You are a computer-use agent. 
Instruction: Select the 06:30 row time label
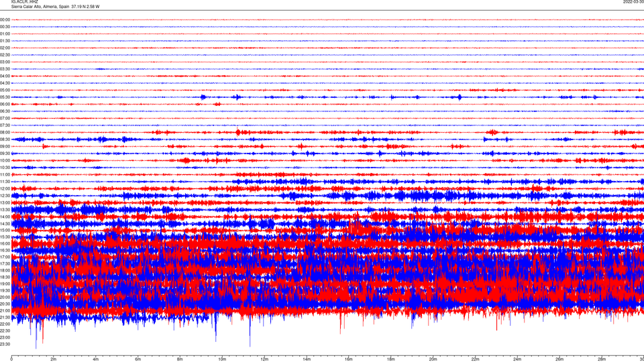[x=5, y=111]
